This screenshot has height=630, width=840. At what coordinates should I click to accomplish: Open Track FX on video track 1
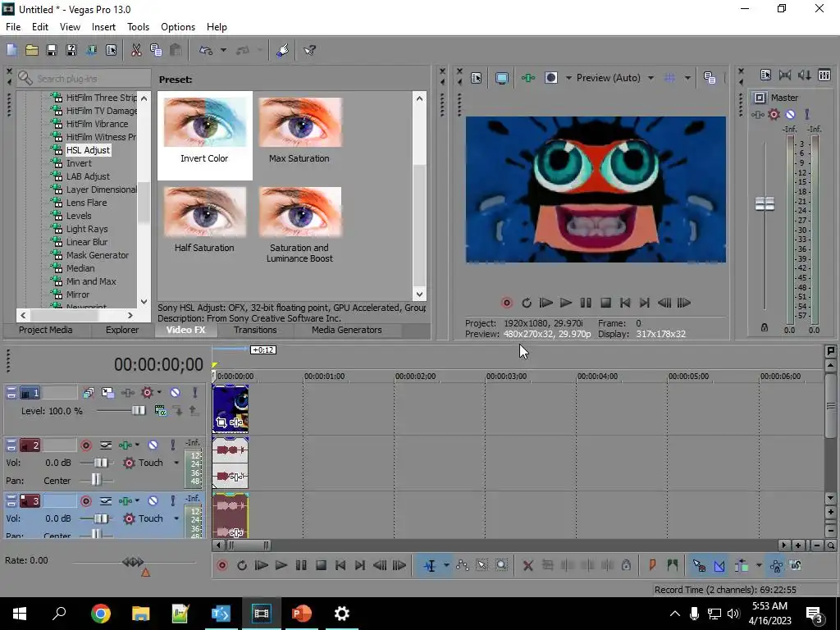point(127,393)
